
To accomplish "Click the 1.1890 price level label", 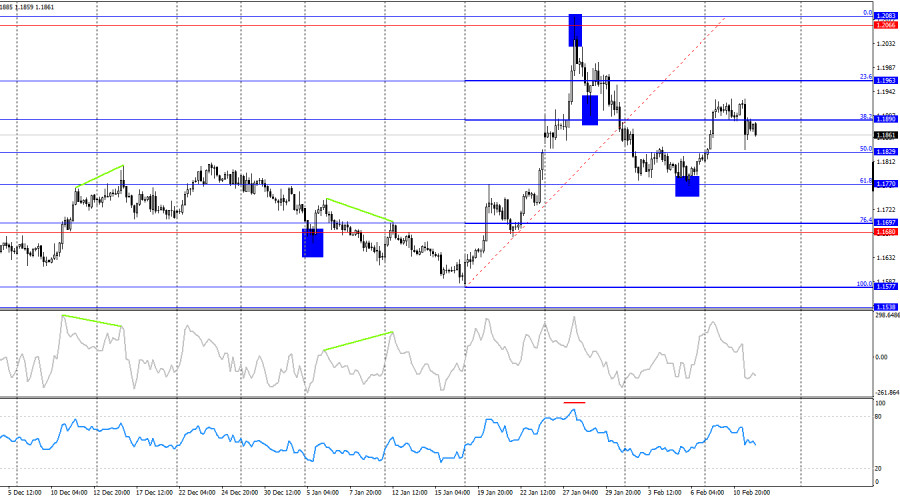I will [x=886, y=119].
